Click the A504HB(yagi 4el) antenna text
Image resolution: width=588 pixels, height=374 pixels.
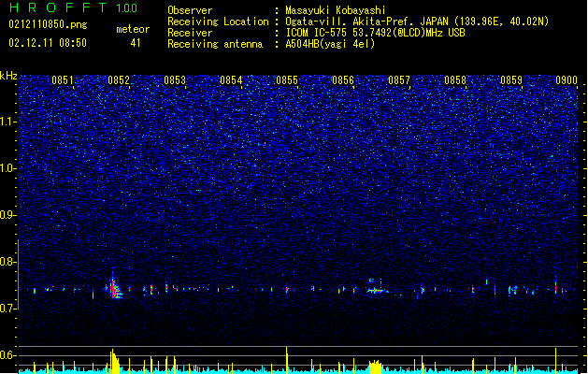tap(330, 44)
